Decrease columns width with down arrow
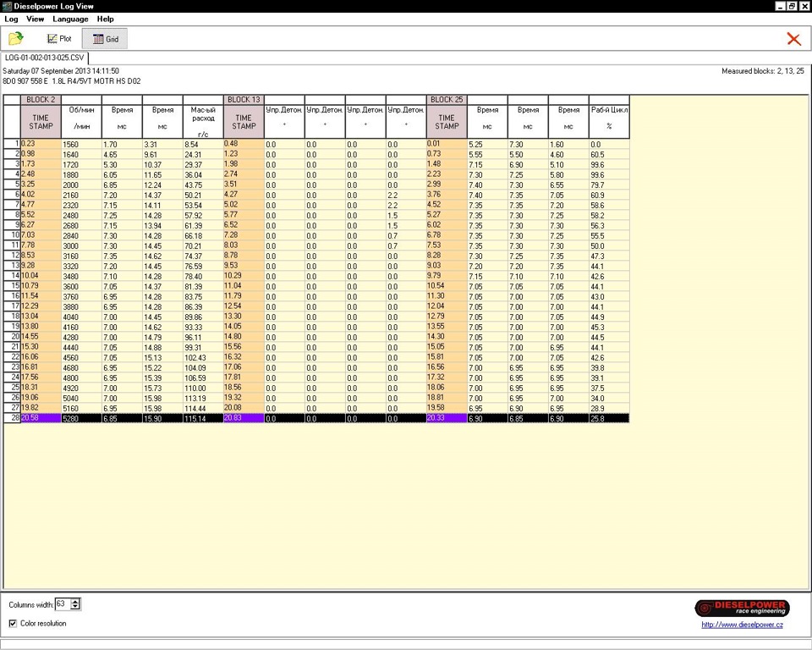Viewport: 812px width, 650px height. (75, 607)
